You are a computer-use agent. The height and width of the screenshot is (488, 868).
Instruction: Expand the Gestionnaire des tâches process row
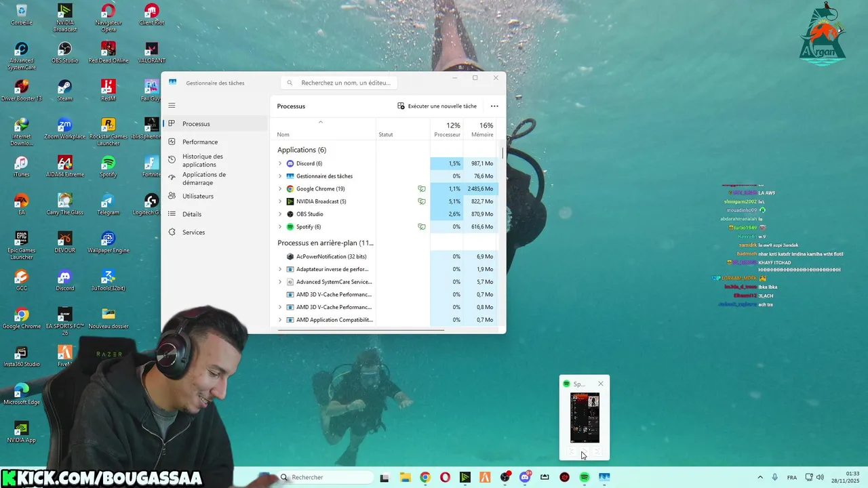pos(280,176)
